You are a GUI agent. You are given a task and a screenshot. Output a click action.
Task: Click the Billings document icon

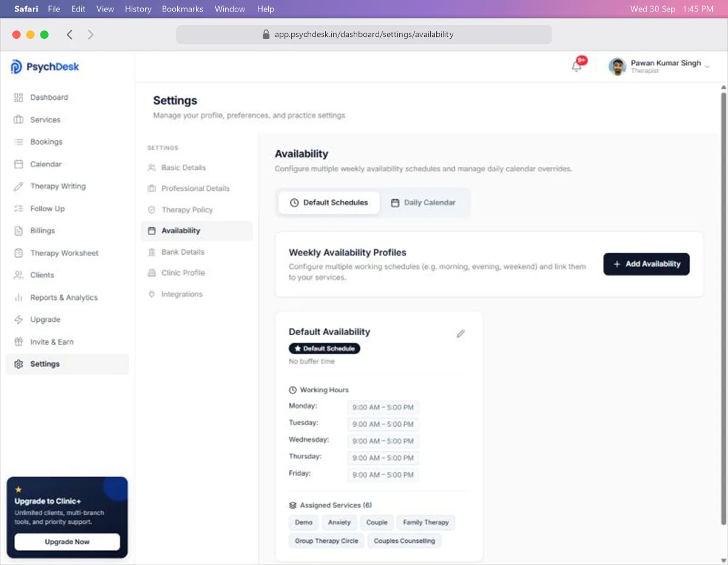[18, 230]
